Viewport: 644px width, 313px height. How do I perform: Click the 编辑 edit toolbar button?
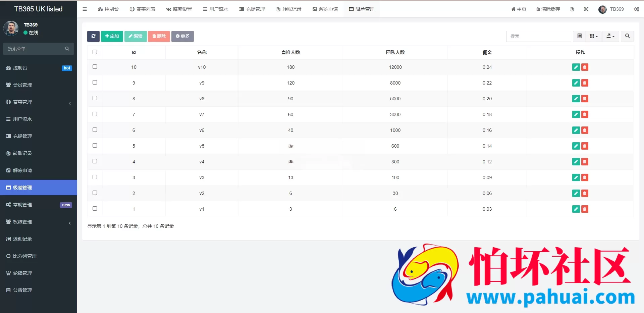136,36
